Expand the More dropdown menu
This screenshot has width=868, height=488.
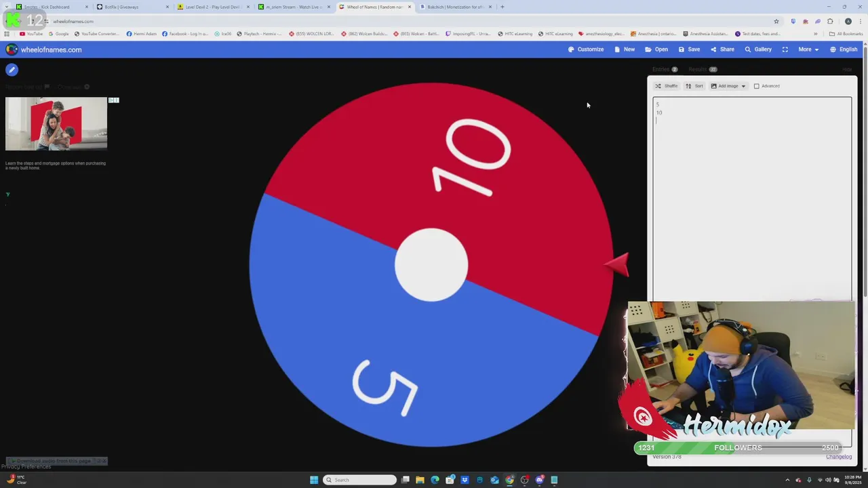tap(808, 49)
